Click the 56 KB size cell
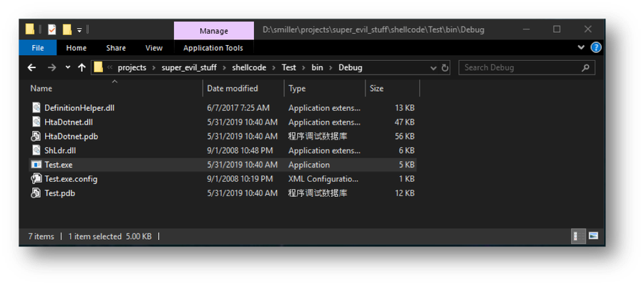 [404, 136]
